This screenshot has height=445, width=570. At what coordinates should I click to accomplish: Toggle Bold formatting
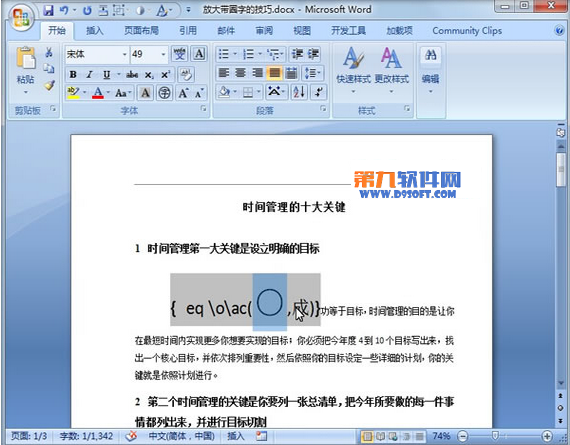pyautogui.click(x=73, y=75)
